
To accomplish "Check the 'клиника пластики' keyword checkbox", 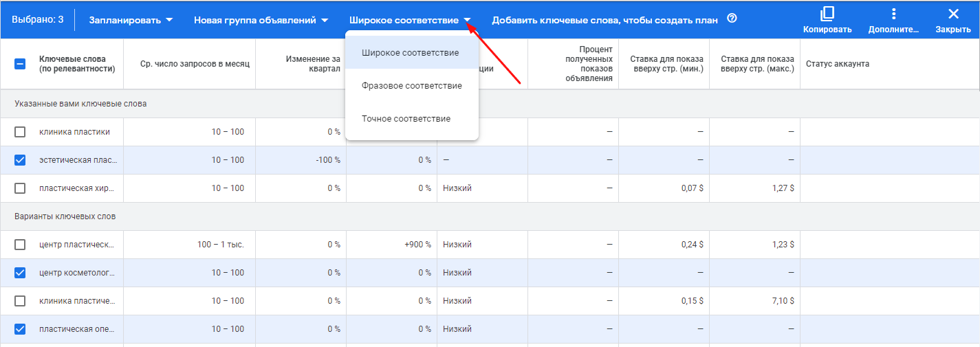I will (x=20, y=132).
